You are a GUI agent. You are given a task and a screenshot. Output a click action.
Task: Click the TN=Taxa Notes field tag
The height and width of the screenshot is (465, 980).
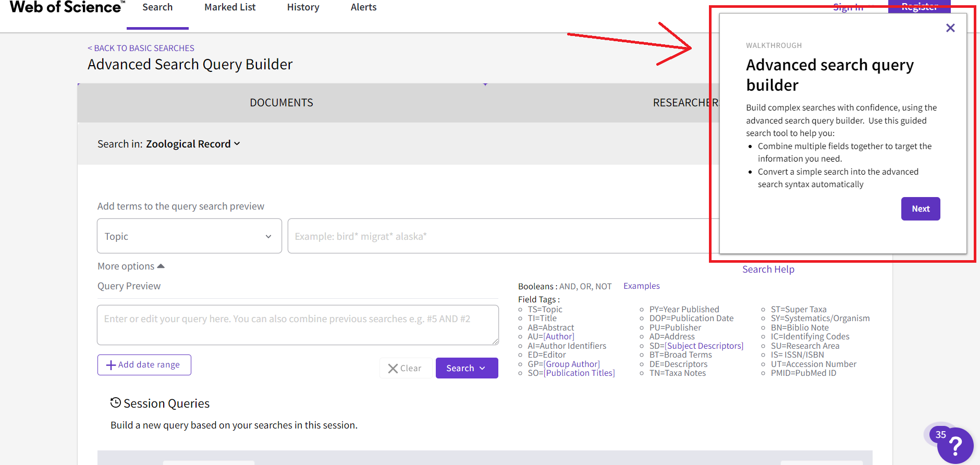click(678, 373)
